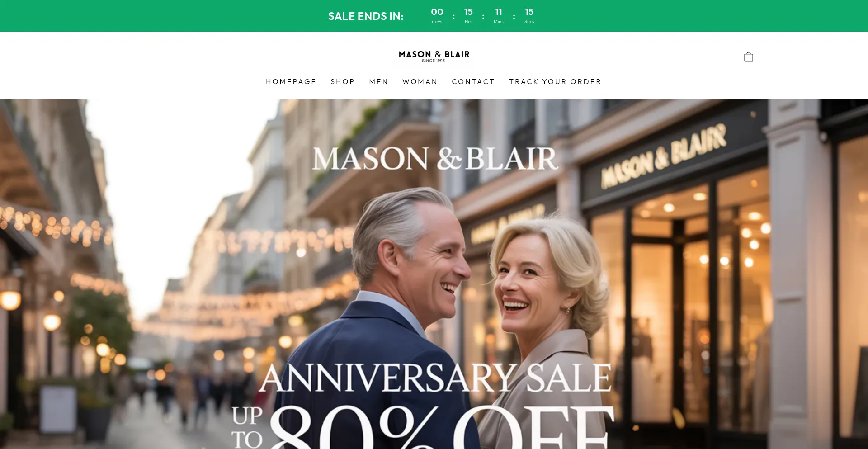Click the 80% OFF hero text
This screenshot has width=868, height=449.
coord(442,426)
